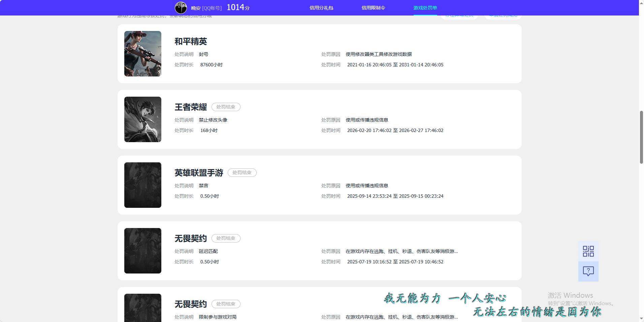Click 无畏契约 title of 延迟匹配 card
Viewport: 644px width, 322px height.
click(x=191, y=238)
